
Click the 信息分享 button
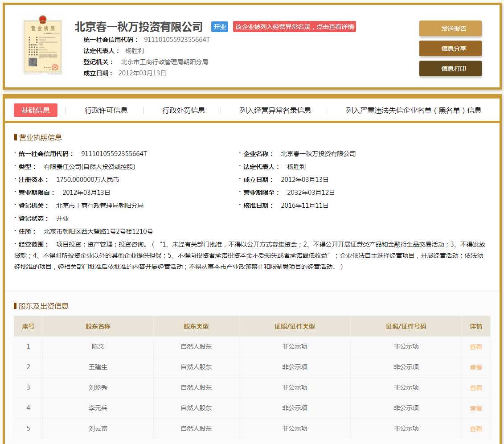(450, 48)
